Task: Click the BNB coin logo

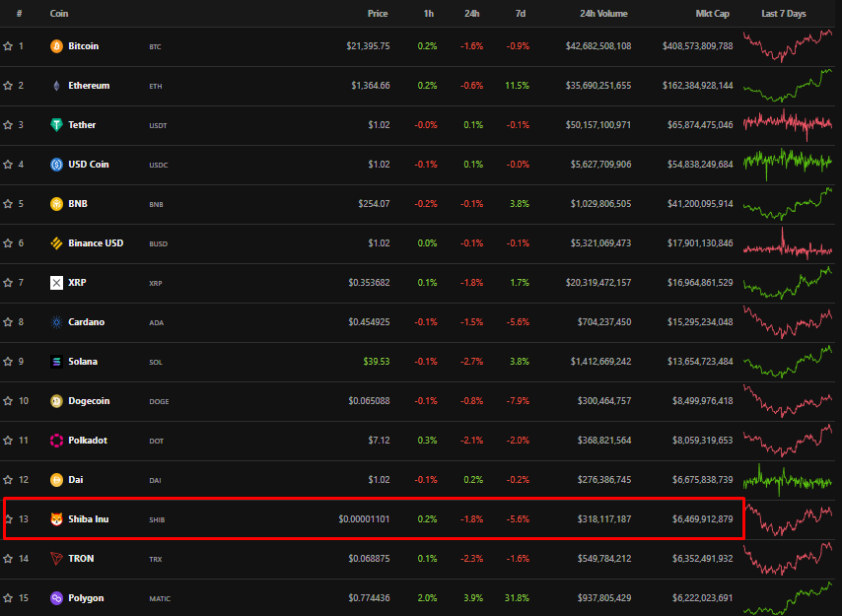Action: [56, 204]
